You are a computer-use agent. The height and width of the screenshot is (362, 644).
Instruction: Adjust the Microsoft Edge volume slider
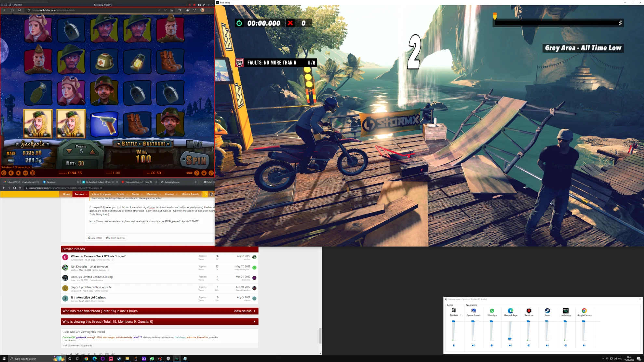(x=510, y=339)
